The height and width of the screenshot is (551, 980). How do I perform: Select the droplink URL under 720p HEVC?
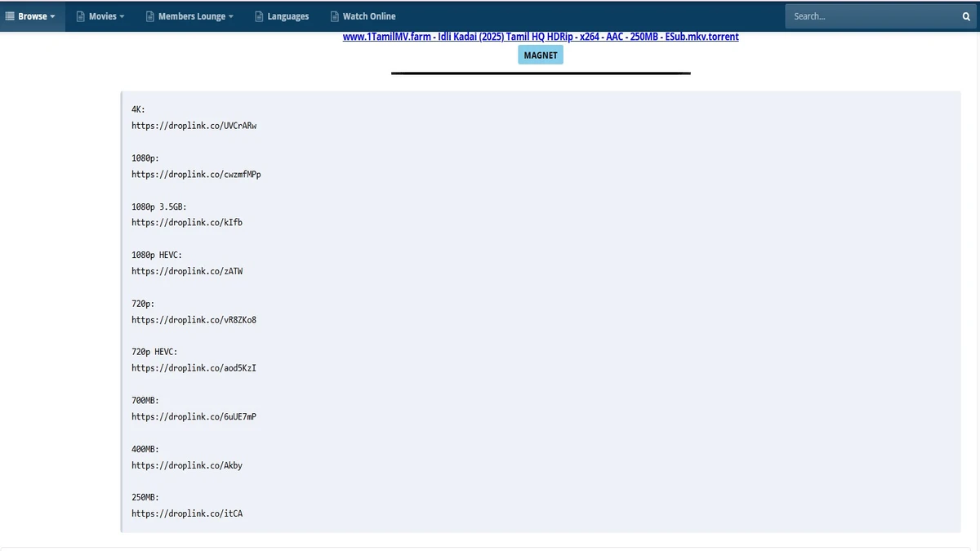[x=194, y=368]
